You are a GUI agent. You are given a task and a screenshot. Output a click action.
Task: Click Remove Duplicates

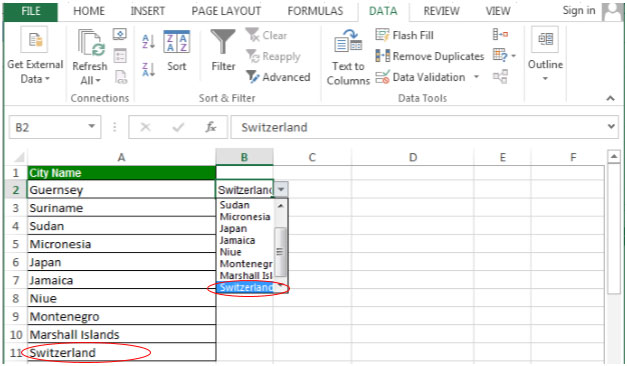[429, 56]
